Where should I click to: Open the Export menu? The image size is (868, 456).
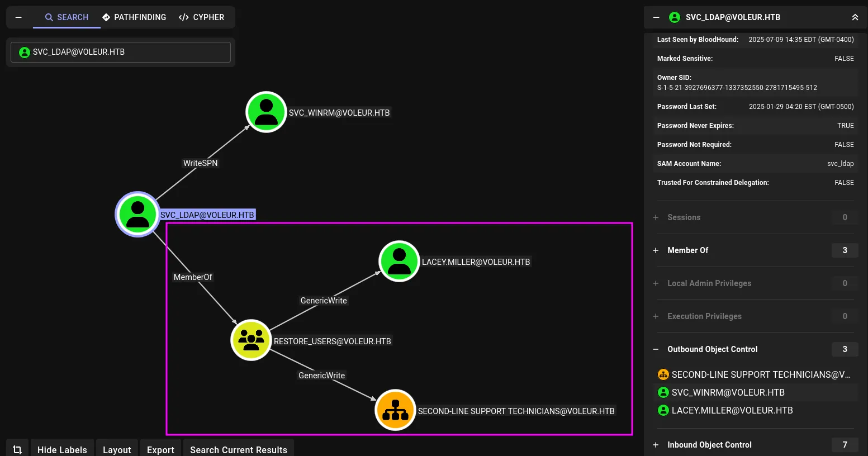coord(160,449)
